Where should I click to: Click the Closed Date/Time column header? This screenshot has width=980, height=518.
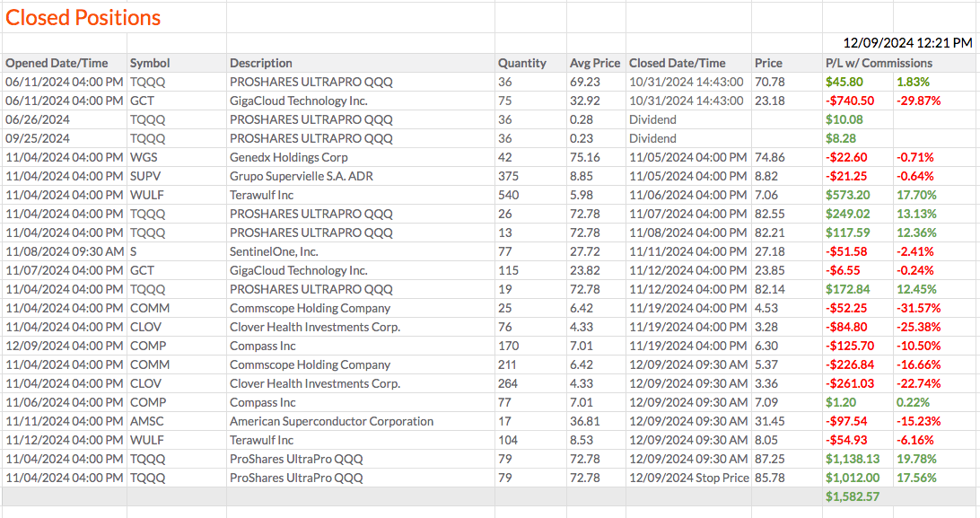678,63
